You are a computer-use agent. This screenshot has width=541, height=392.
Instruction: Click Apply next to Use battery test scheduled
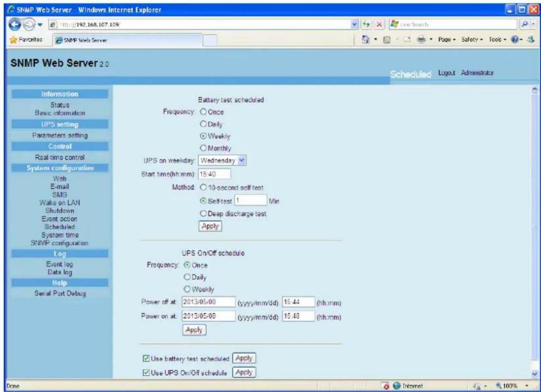pos(245,358)
